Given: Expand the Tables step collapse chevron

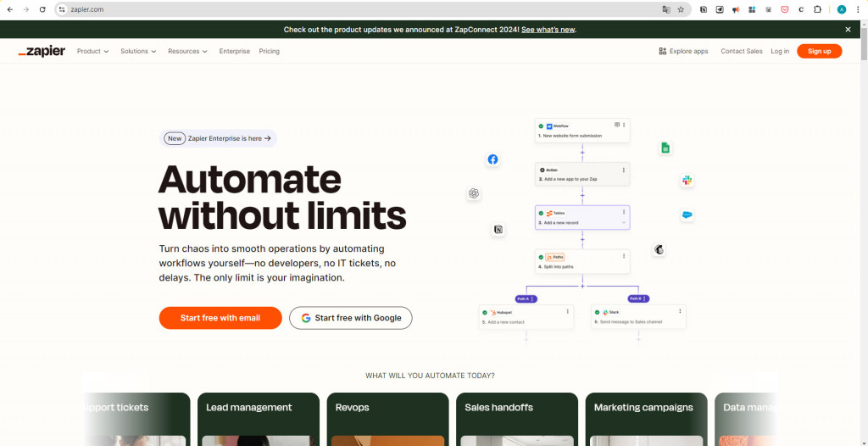Looking at the screenshot, I should click(x=624, y=223).
